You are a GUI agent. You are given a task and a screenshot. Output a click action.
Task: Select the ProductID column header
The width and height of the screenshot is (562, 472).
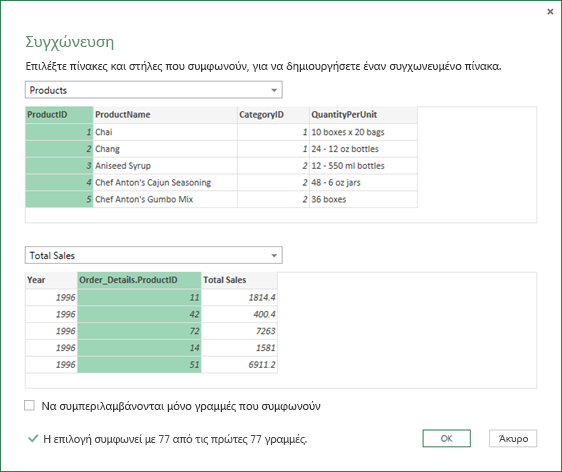point(59,115)
